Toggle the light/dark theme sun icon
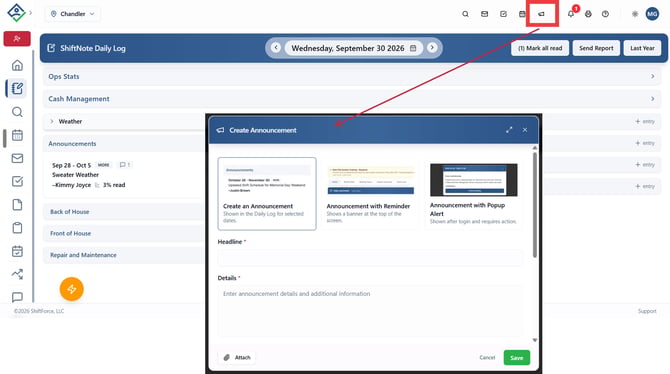Viewport: 670px width, 374px height. coord(635,14)
